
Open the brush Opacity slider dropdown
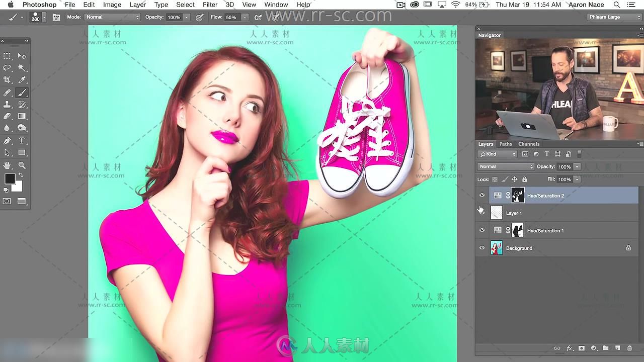click(187, 17)
